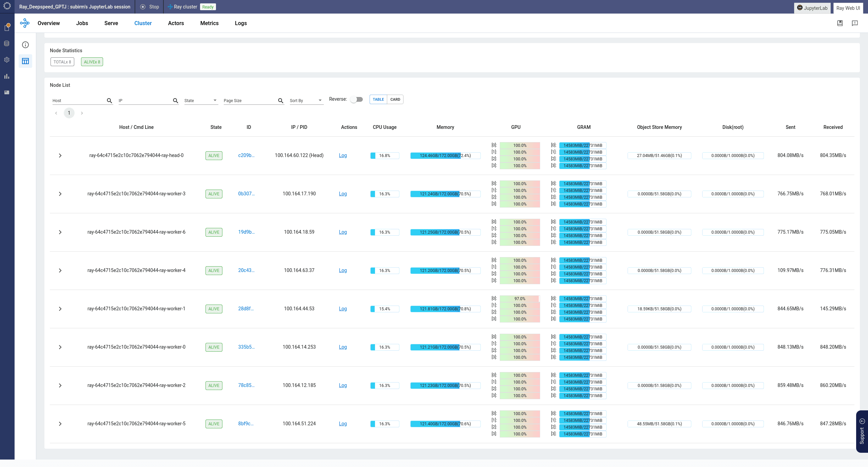Click object store value 48.55MB/51.58GB(0.1%)
This screenshot has width=868, height=467.
click(659, 424)
